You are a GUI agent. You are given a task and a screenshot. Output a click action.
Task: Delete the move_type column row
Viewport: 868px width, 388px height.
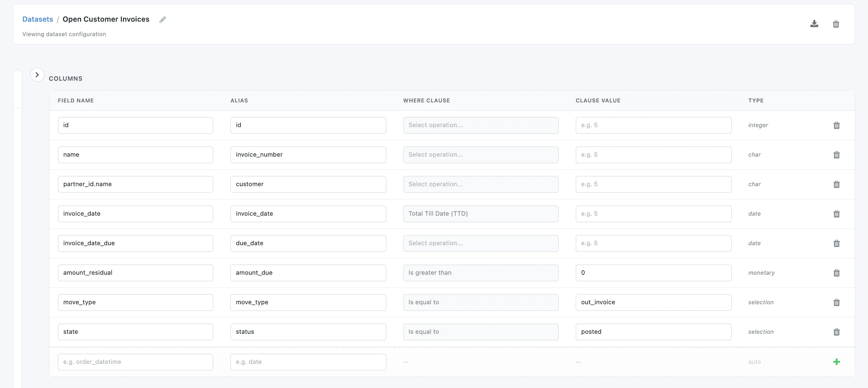tap(836, 302)
